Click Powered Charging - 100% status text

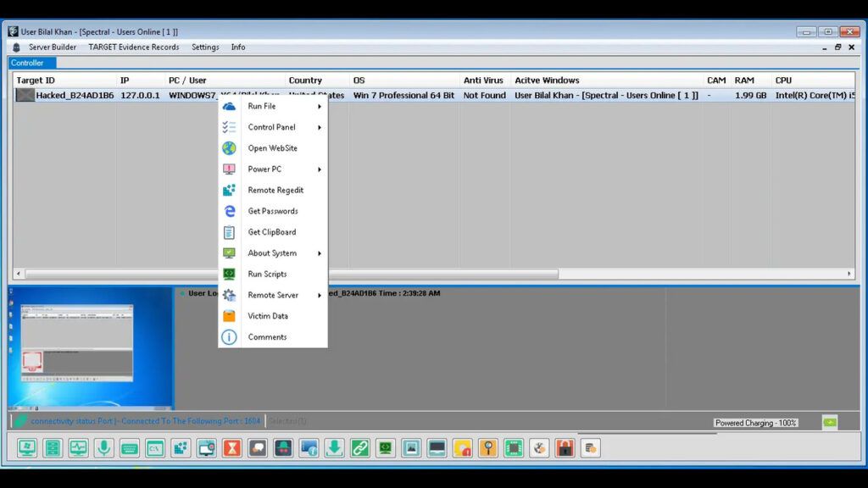755,423
